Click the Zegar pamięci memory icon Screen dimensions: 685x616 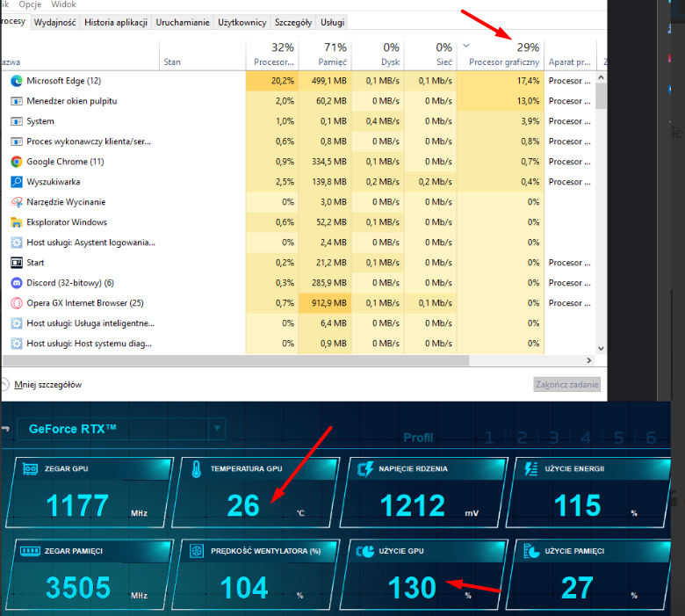point(30,551)
